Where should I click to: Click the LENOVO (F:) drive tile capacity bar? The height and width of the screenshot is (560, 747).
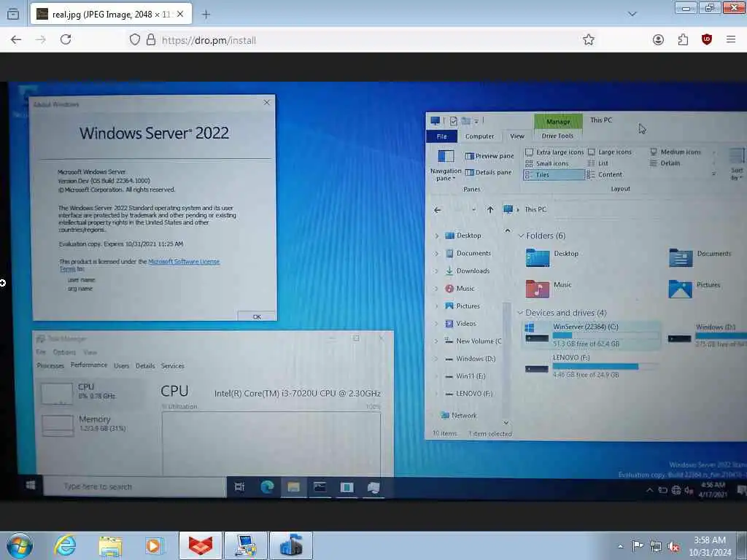coord(605,366)
